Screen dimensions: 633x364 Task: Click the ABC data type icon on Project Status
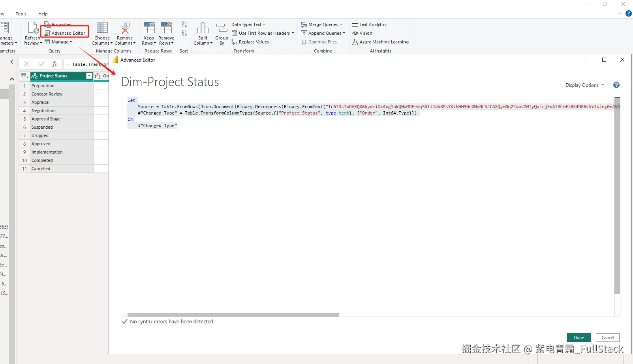coord(34,76)
